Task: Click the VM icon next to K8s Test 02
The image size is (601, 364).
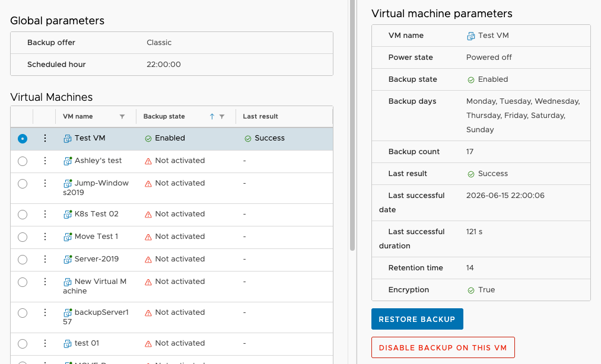Action: [68, 215]
